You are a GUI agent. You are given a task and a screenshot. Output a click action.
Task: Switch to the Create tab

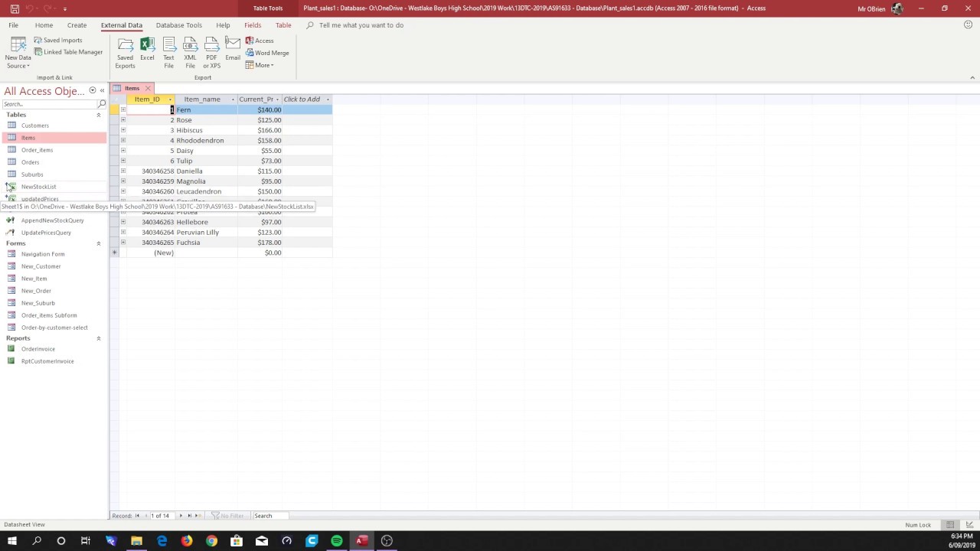pyautogui.click(x=77, y=25)
